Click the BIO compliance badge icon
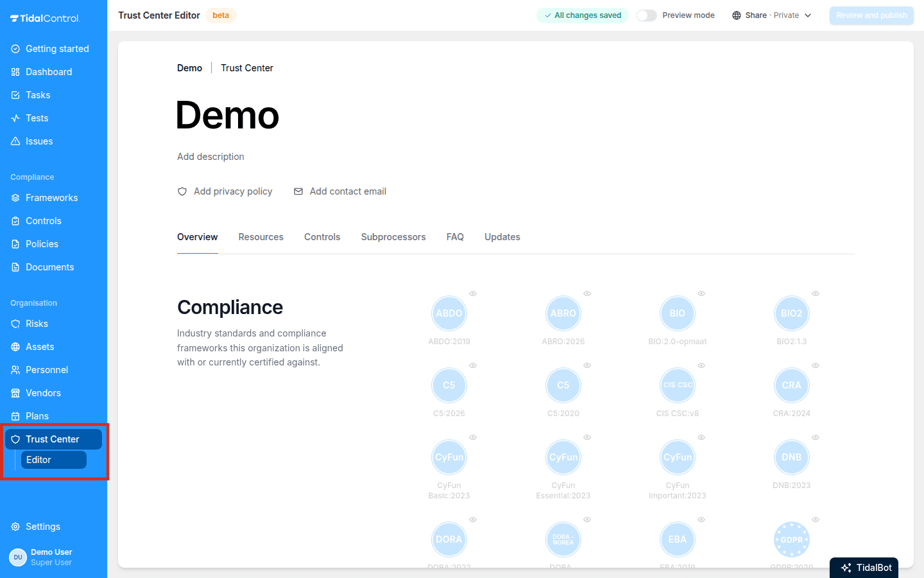This screenshot has width=924, height=578. point(678,313)
